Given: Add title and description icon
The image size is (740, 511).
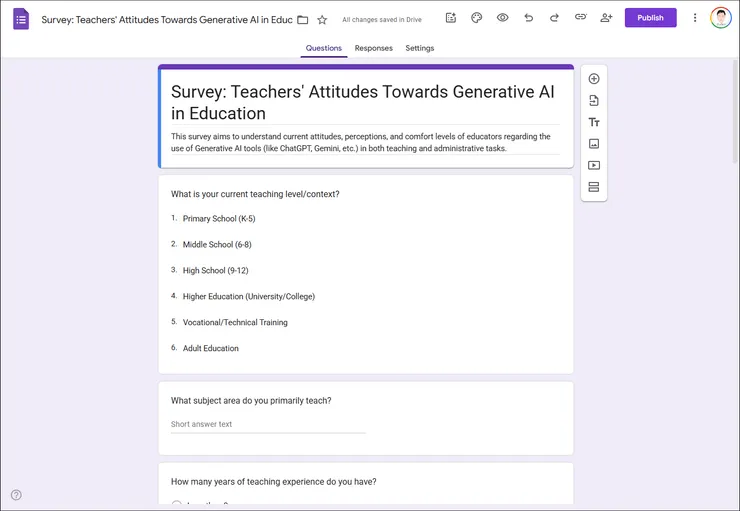Looking at the screenshot, I should [x=594, y=122].
